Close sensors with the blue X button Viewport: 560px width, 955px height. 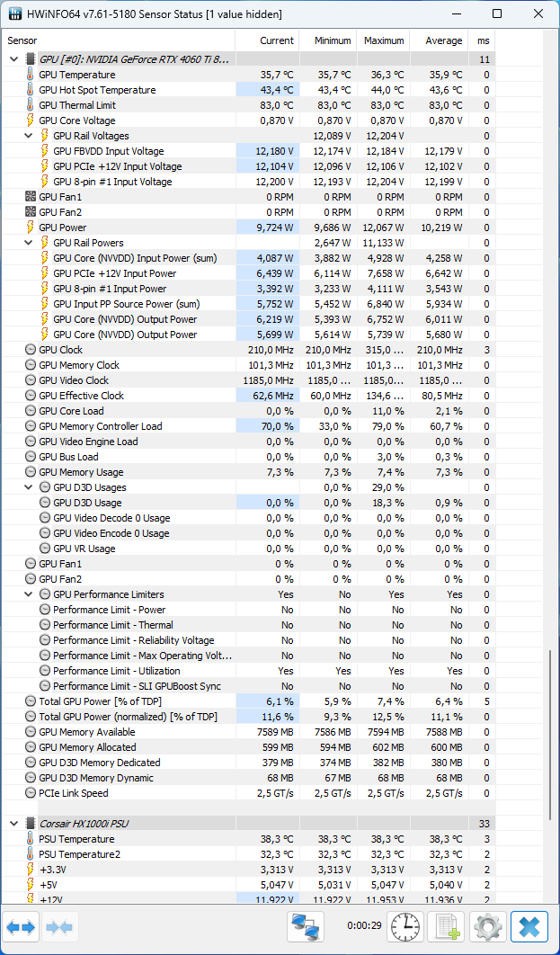pos(529,928)
